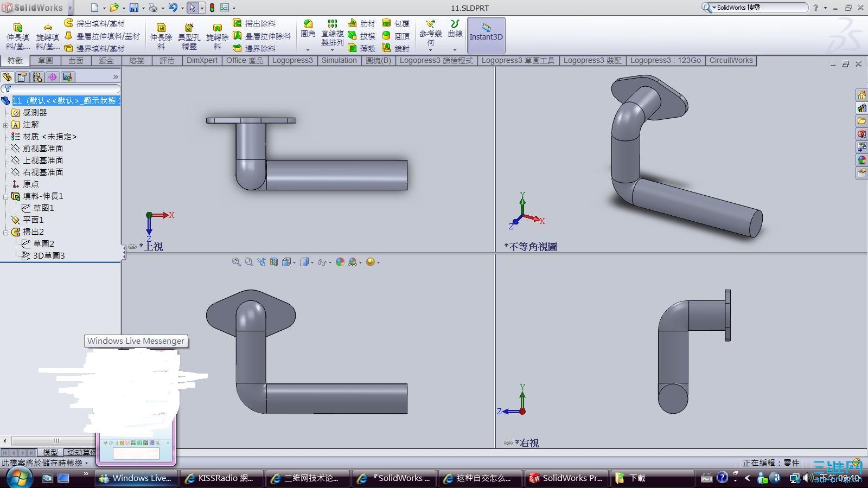Click the Edit Appearance color ball icon
The width and height of the screenshot is (868, 488).
(340, 262)
